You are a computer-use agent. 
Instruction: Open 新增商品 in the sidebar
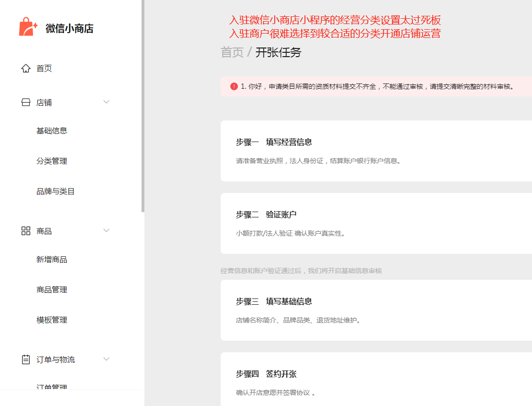pos(52,260)
